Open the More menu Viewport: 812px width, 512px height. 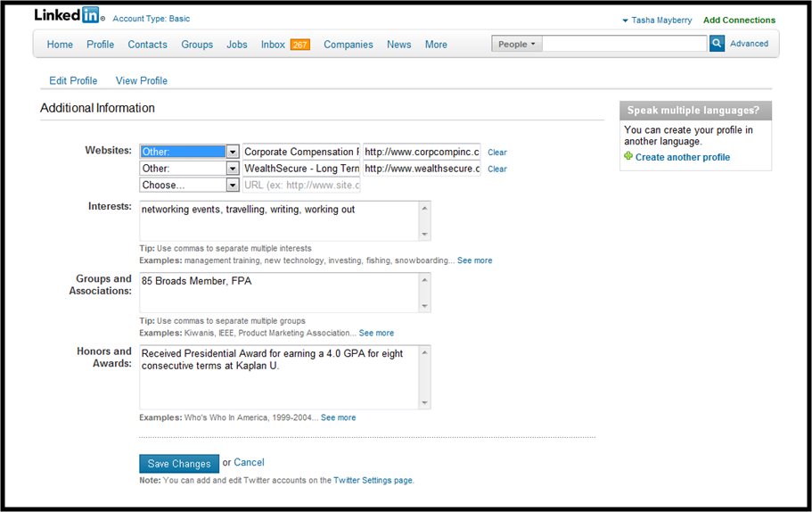(x=436, y=45)
